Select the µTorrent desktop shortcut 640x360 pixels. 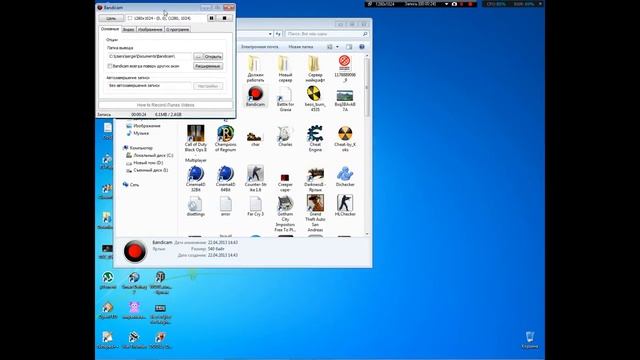[108, 280]
